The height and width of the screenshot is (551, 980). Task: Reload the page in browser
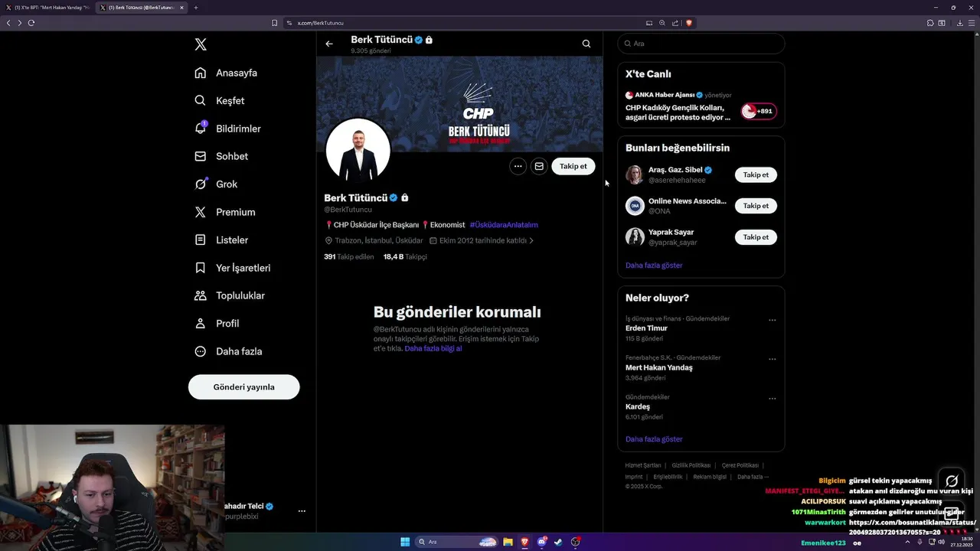pyautogui.click(x=31, y=23)
